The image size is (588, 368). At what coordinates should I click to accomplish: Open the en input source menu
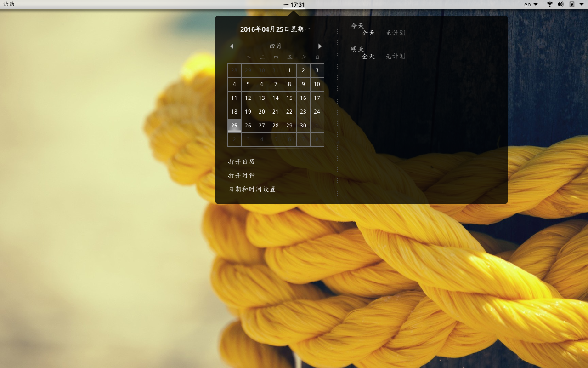531,4
